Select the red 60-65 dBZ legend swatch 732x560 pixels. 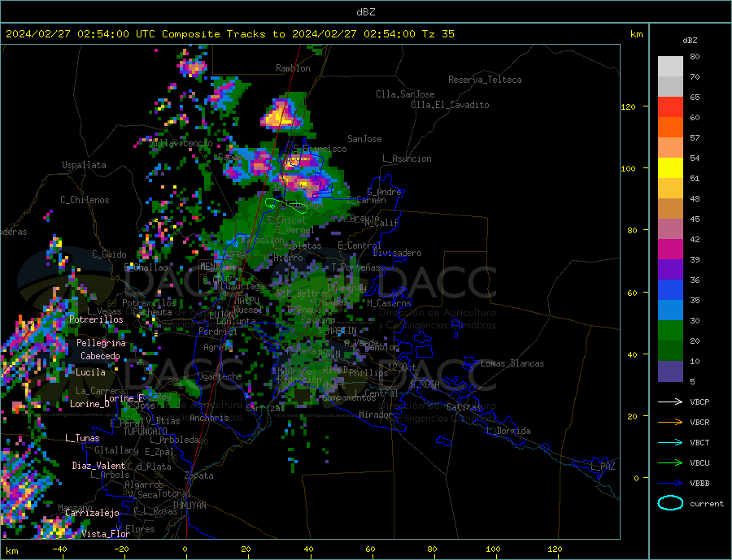click(670, 106)
